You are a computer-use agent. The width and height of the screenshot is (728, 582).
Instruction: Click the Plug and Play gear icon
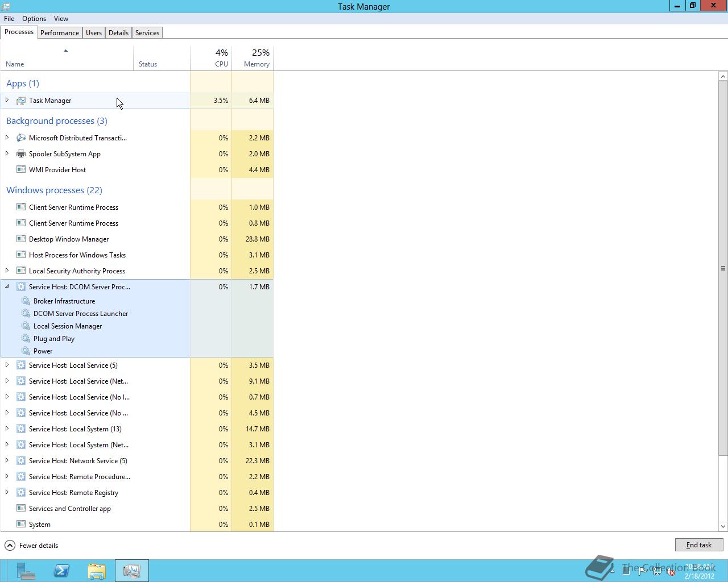26,339
